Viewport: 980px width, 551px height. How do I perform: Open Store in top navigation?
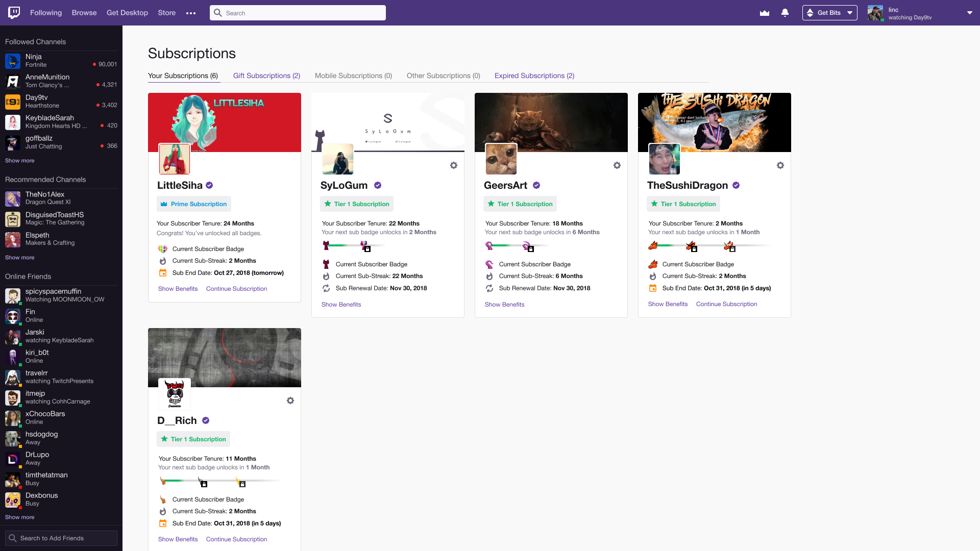166,13
